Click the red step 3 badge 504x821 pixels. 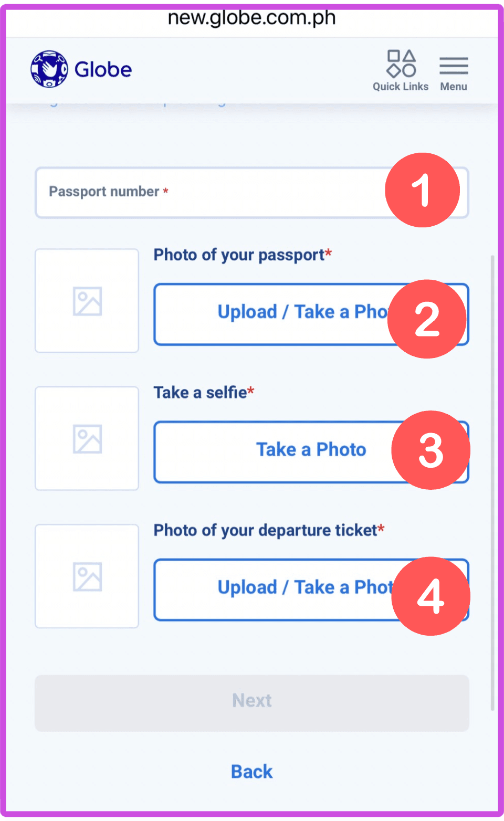click(430, 450)
